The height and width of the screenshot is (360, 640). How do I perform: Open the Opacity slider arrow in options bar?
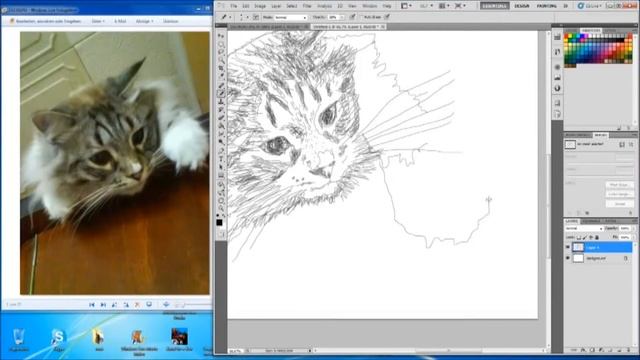342,18
